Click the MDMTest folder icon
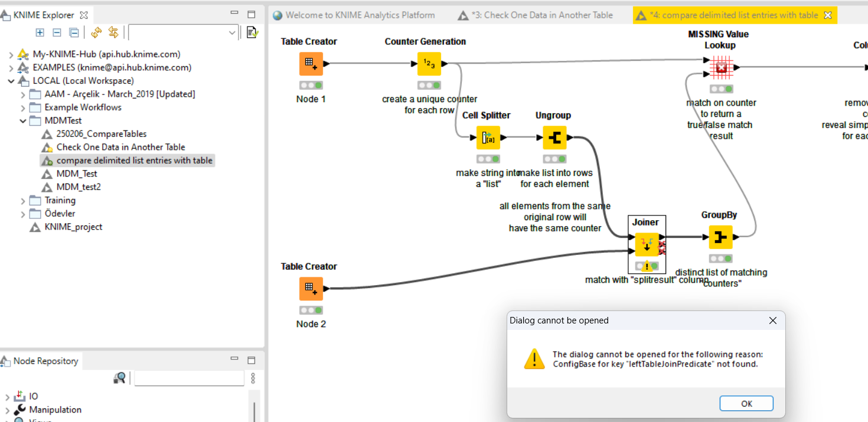This screenshot has height=422, width=868. pos(37,120)
